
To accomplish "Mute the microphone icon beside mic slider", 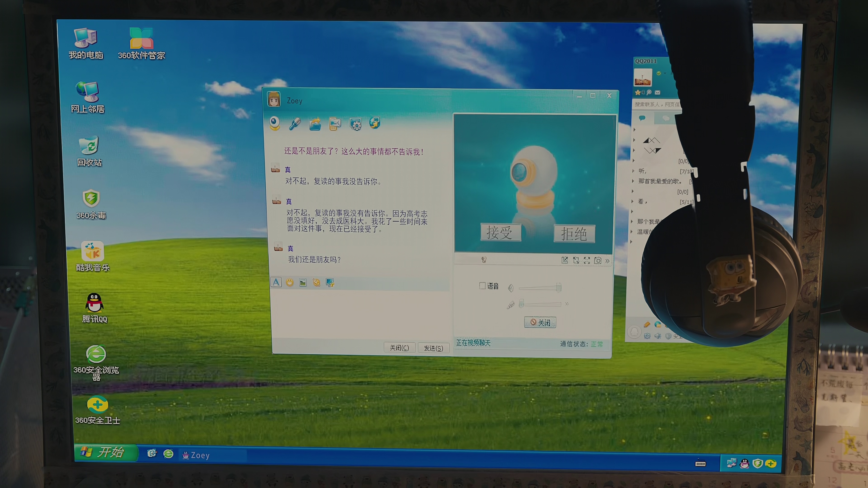I will 510,305.
